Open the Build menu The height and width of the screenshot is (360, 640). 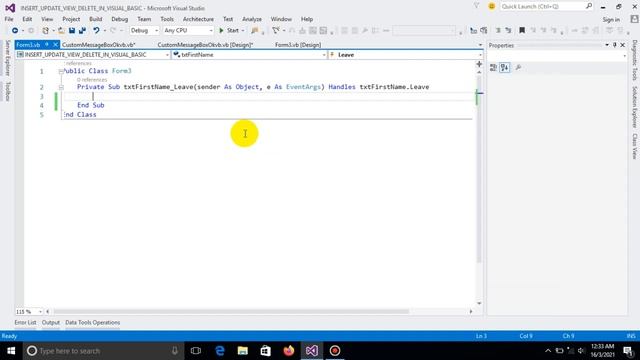point(96,19)
